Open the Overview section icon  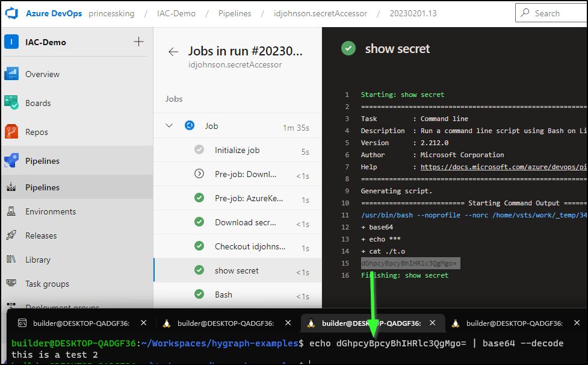[x=11, y=74]
